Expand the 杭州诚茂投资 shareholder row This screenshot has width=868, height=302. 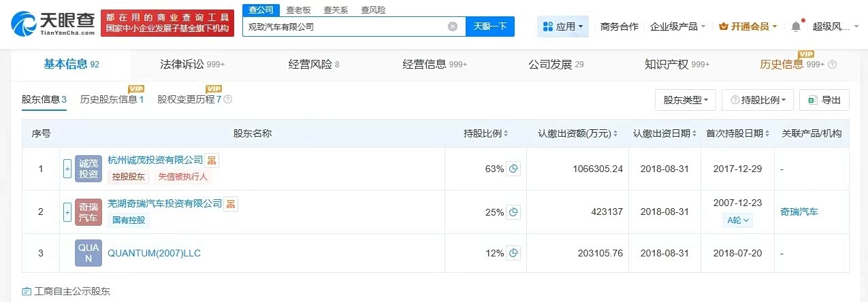67,169
